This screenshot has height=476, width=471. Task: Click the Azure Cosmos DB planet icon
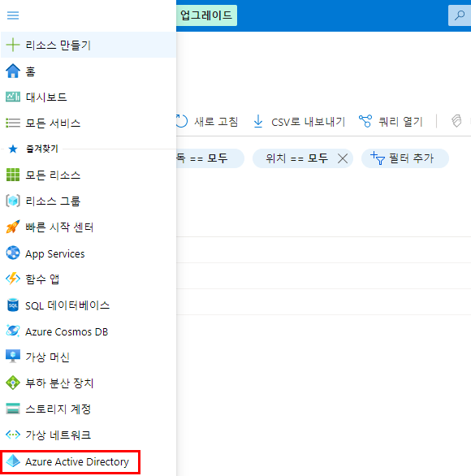13,331
